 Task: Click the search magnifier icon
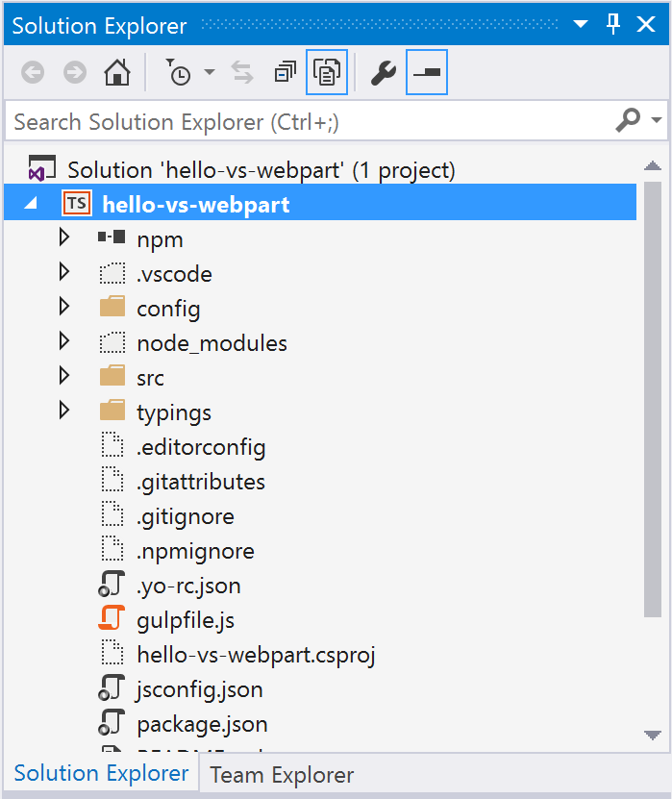tap(628, 120)
